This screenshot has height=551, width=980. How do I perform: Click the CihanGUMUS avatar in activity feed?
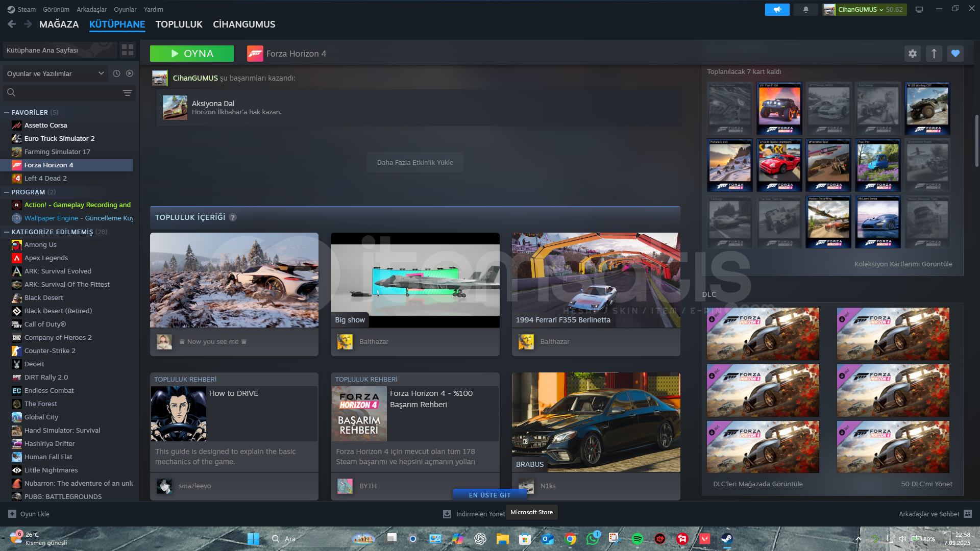click(160, 78)
